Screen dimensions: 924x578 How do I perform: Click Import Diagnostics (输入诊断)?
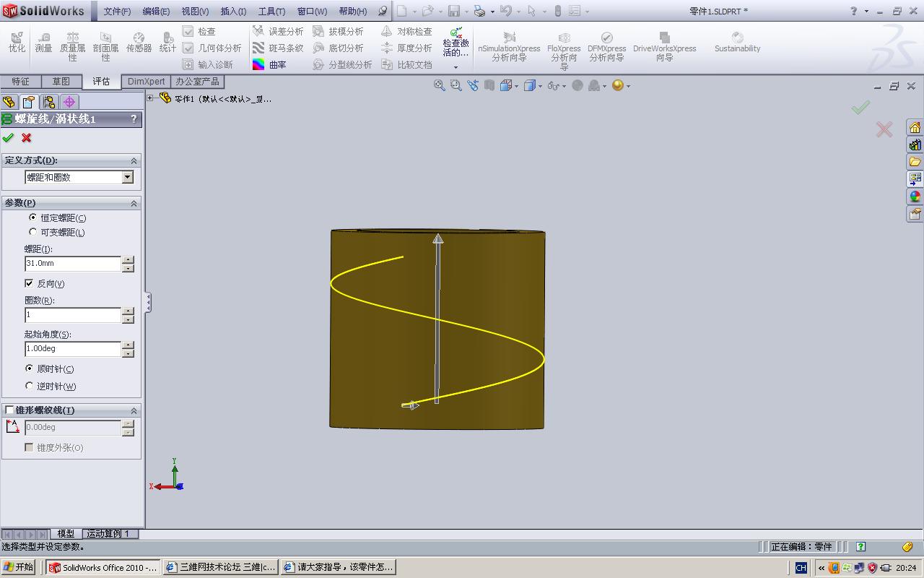point(208,65)
